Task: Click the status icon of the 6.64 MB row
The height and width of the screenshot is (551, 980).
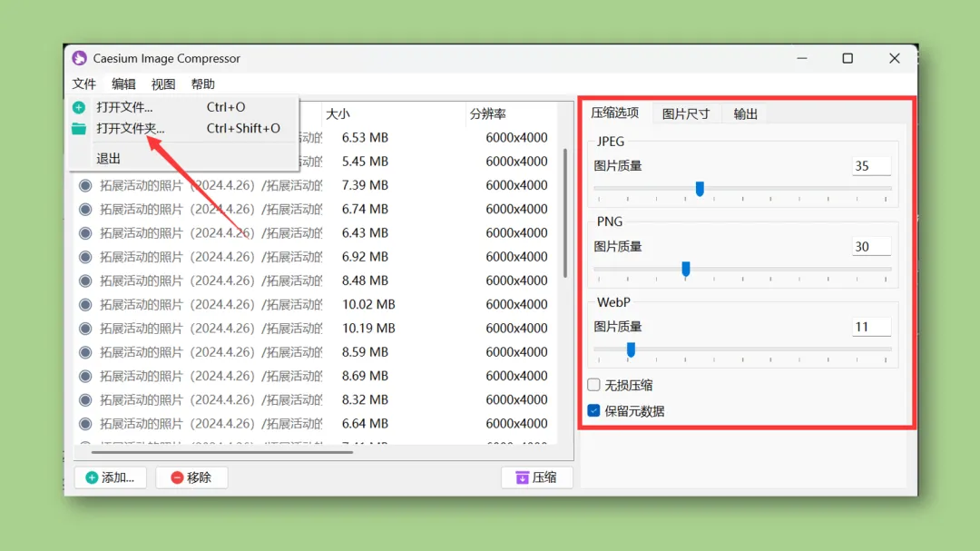Action: tap(85, 423)
